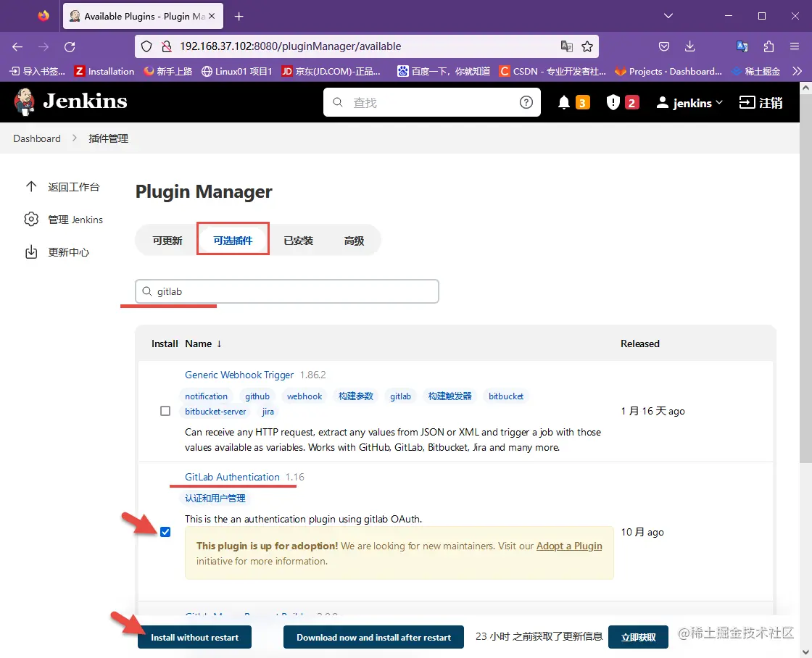Screen dimensions: 812x658
Task: Open the notifications bell with 3 alerts
Action: (573, 102)
